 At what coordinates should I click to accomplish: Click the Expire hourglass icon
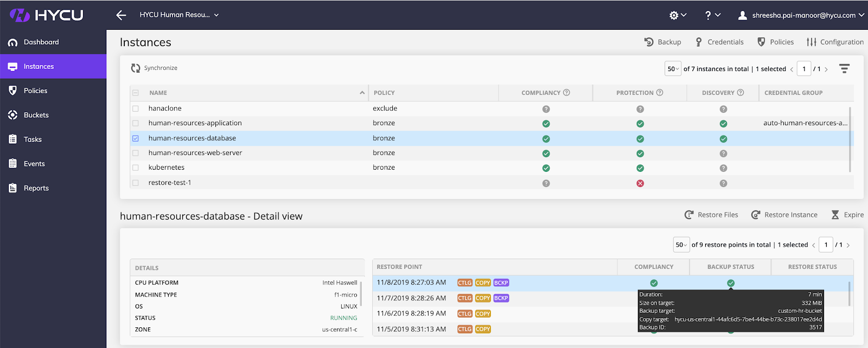tap(835, 215)
